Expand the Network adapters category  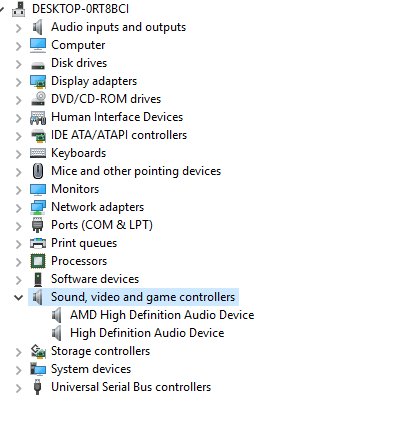coord(18,208)
